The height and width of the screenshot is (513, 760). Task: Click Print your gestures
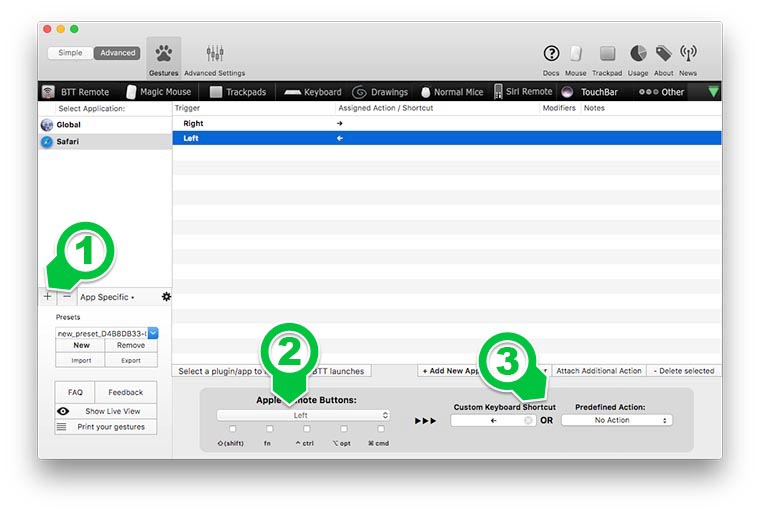coord(106,427)
